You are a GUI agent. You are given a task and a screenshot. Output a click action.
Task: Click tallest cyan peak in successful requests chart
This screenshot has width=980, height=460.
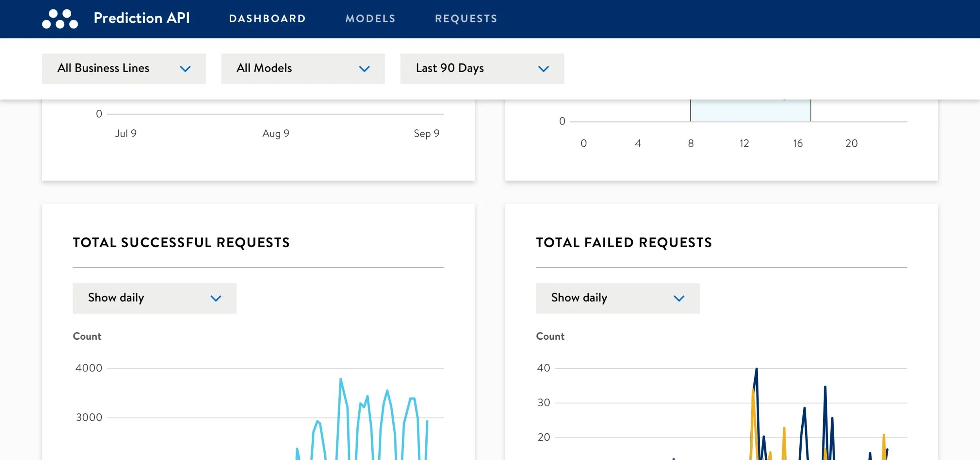(341, 379)
